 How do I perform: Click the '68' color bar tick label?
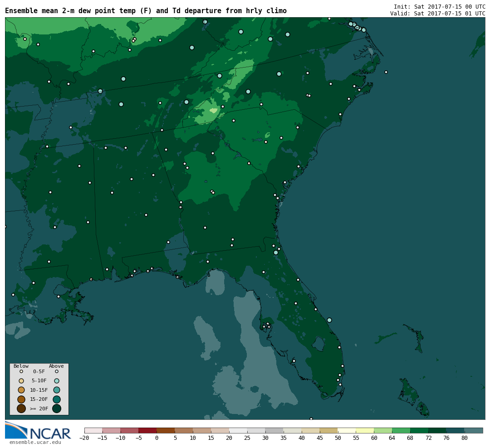point(410,438)
